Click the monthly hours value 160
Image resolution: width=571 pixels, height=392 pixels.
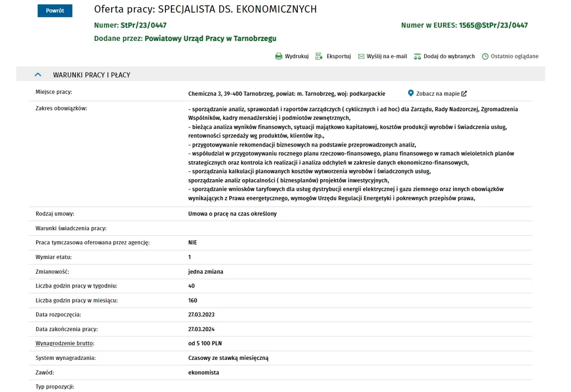(193, 300)
